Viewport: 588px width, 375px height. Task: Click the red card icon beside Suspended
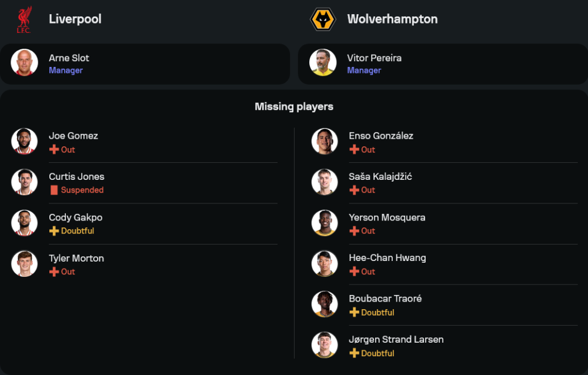[54, 190]
